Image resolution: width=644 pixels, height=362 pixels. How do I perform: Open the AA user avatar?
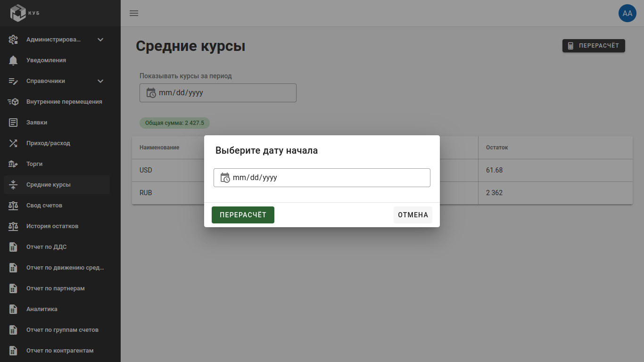tap(627, 13)
